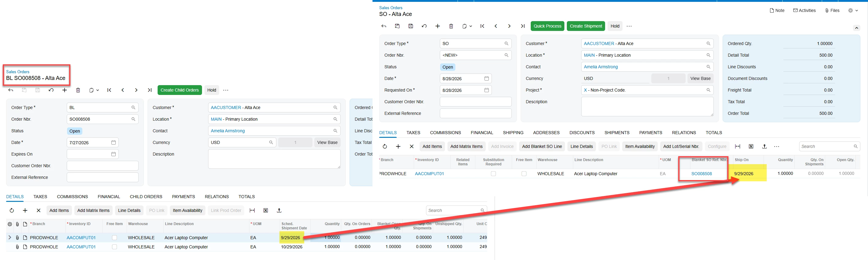Open Amelia Armstrong contact link in SO window
Screen dimensions: 868x260
[x=601, y=67]
